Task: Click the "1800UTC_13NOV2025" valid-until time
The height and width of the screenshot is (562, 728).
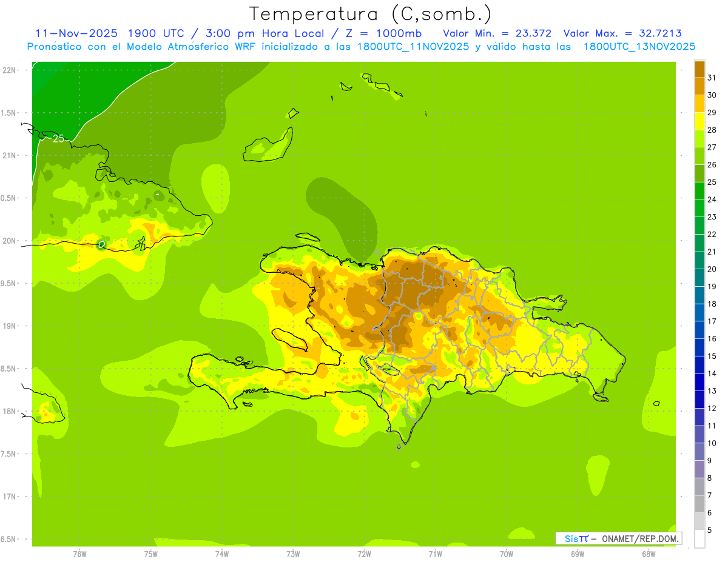Action: 639,47
